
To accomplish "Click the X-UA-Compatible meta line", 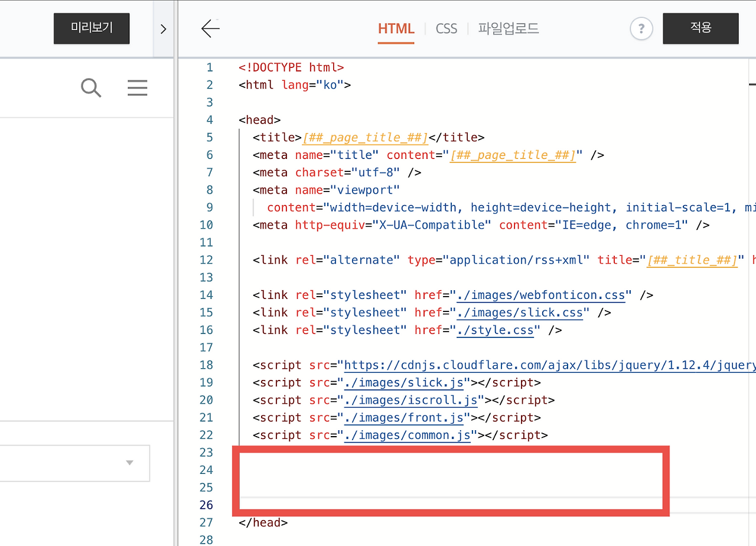I will coord(481,225).
